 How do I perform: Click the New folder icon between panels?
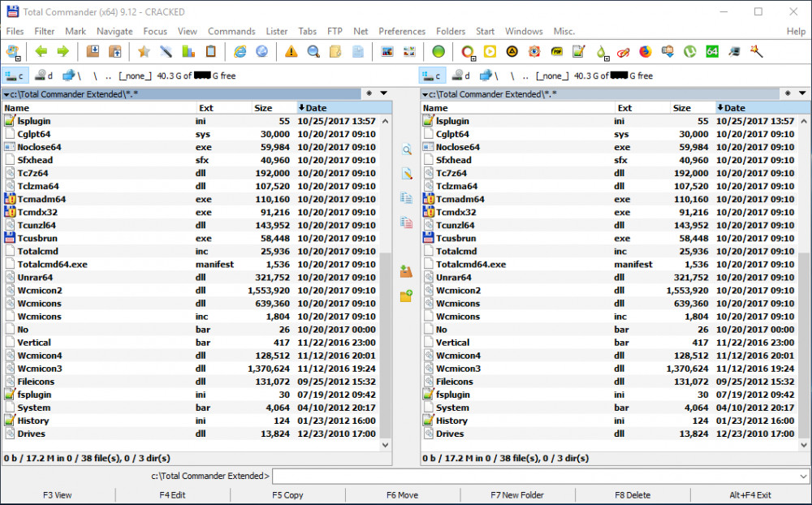(x=405, y=296)
